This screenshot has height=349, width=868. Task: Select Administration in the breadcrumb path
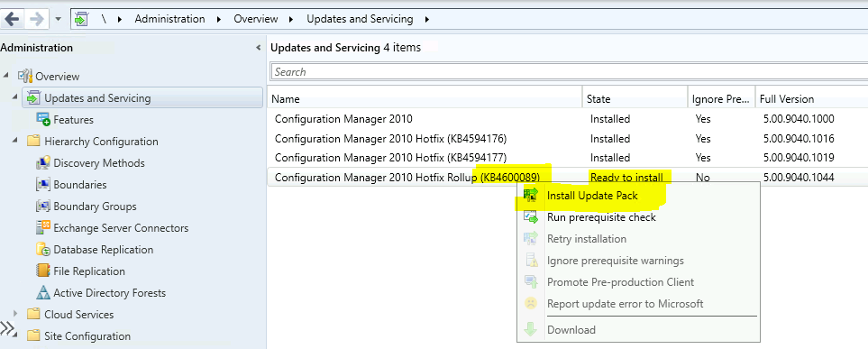(169, 19)
